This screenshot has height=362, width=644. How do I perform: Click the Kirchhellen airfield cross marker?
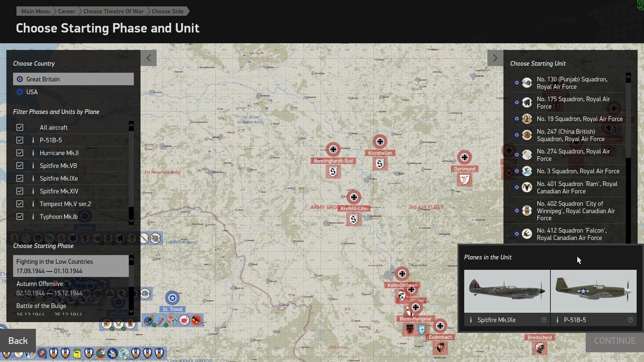380,142
